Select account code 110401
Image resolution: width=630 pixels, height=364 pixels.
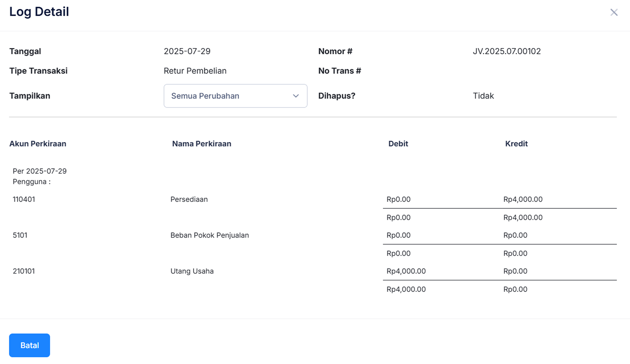tap(24, 199)
